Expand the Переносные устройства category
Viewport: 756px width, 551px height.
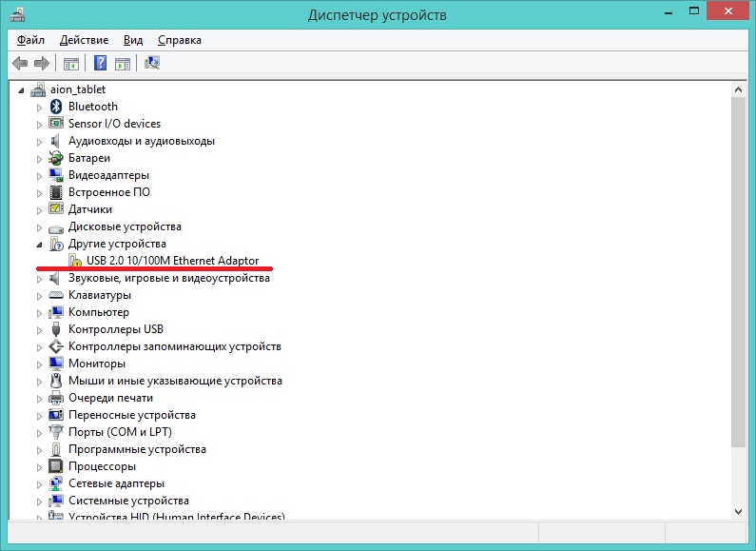[40, 416]
